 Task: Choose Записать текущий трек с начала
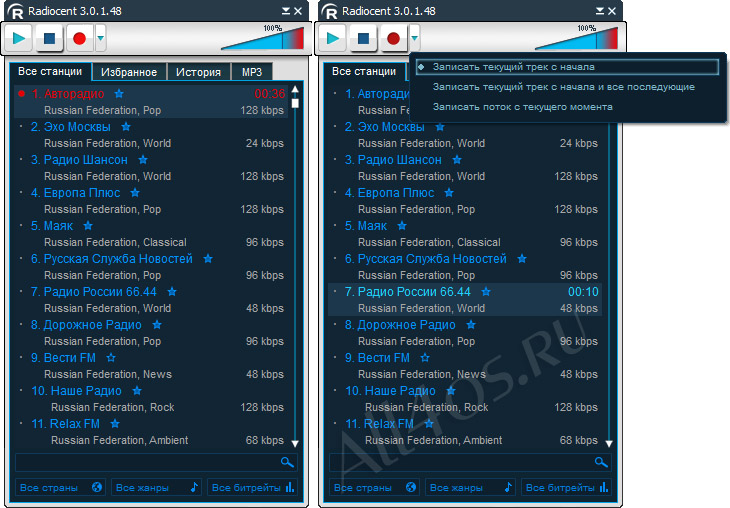[x=567, y=67]
